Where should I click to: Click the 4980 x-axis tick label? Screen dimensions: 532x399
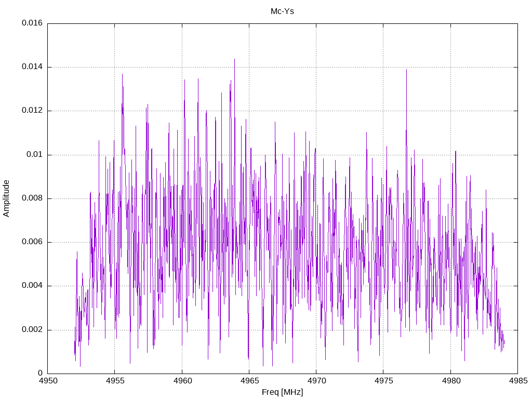(x=451, y=381)
